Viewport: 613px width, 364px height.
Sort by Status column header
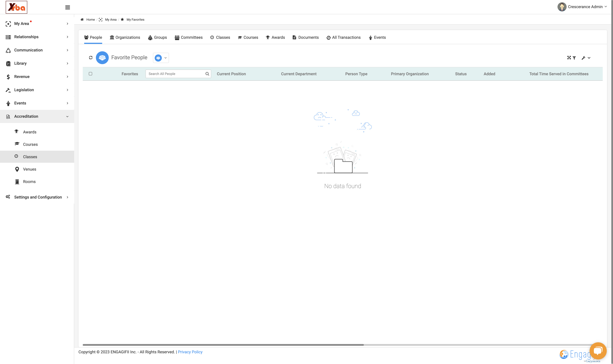tap(461, 74)
